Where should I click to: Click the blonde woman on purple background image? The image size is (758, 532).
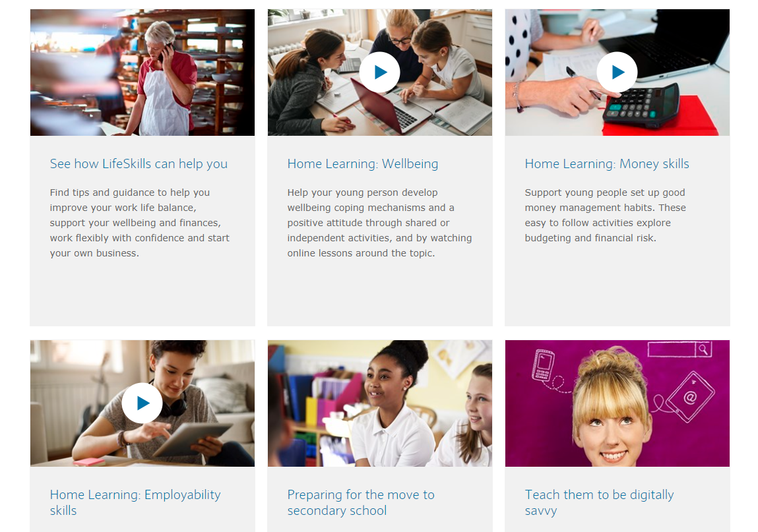(x=617, y=403)
